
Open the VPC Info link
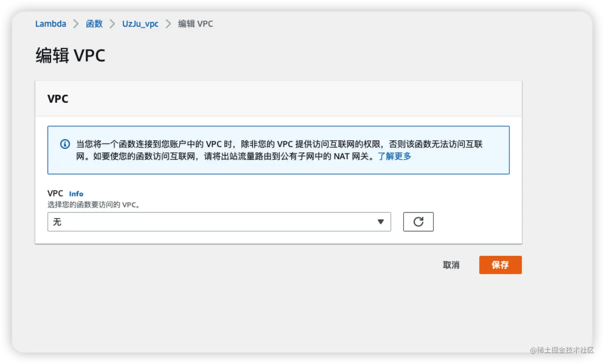(x=76, y=194)
